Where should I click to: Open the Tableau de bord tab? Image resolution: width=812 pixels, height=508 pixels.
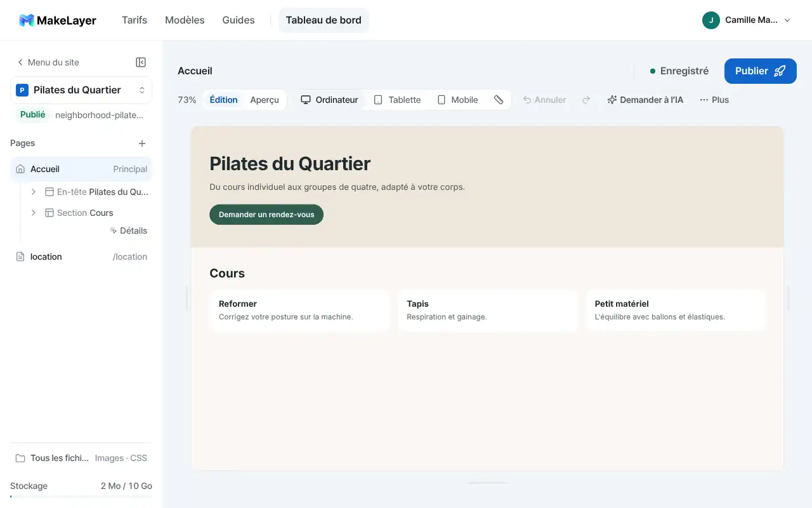(x=324, y=20)
